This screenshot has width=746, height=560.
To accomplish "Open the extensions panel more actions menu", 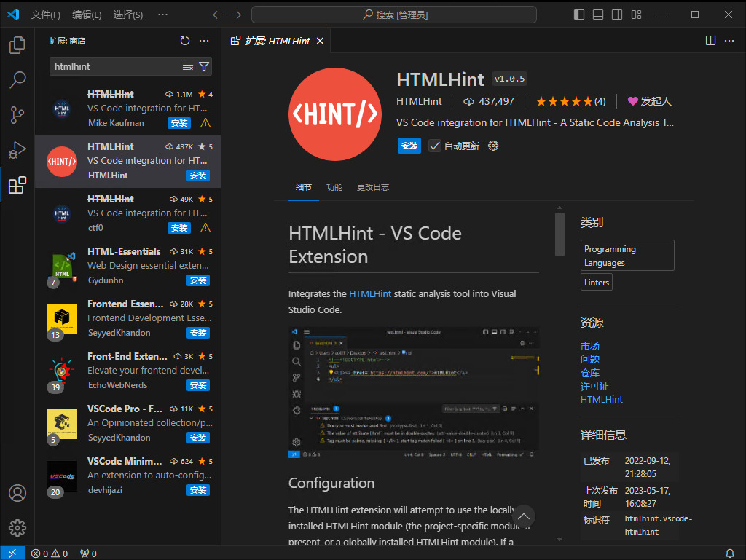I will click(x=204, y=41).
